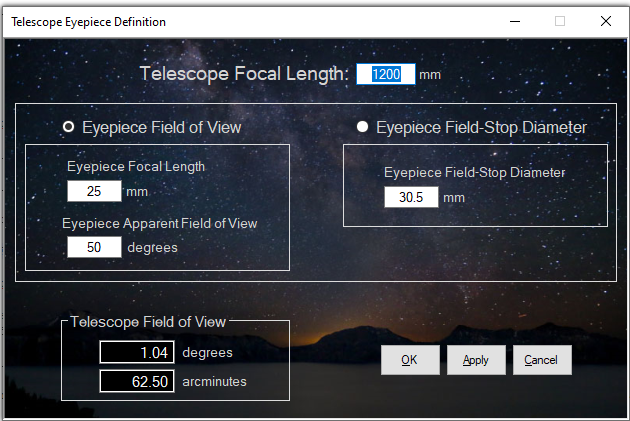The image size is (630, 421).
Task: Click the Eyepiece Focal Length field showing 25
Action: click(x=94, y=191)
